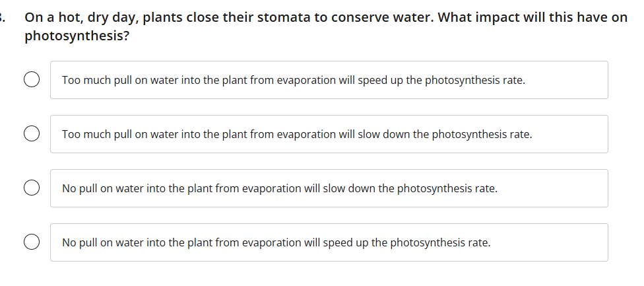
Task: Click 'speed up' text in the fourth option
Action: point(345,243)
